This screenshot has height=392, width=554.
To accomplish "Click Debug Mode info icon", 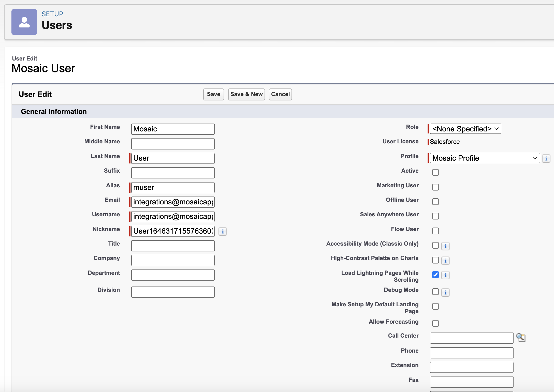I will point(445,292).
